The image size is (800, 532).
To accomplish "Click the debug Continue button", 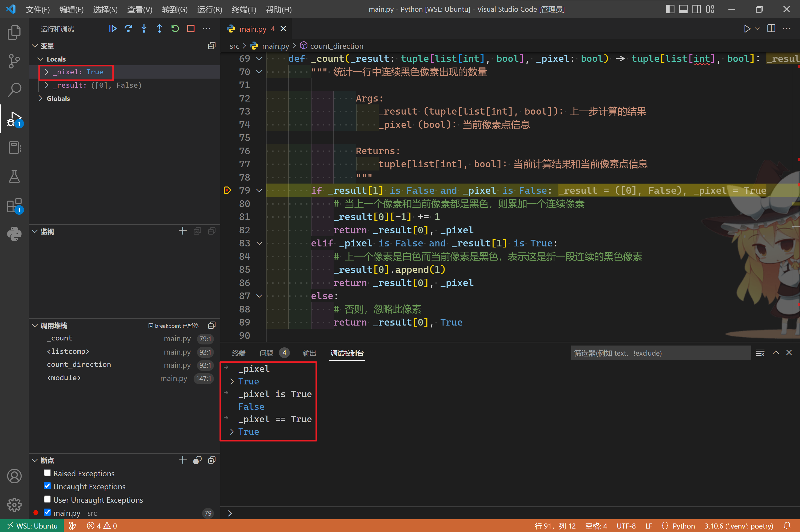I will pos(113,29).
